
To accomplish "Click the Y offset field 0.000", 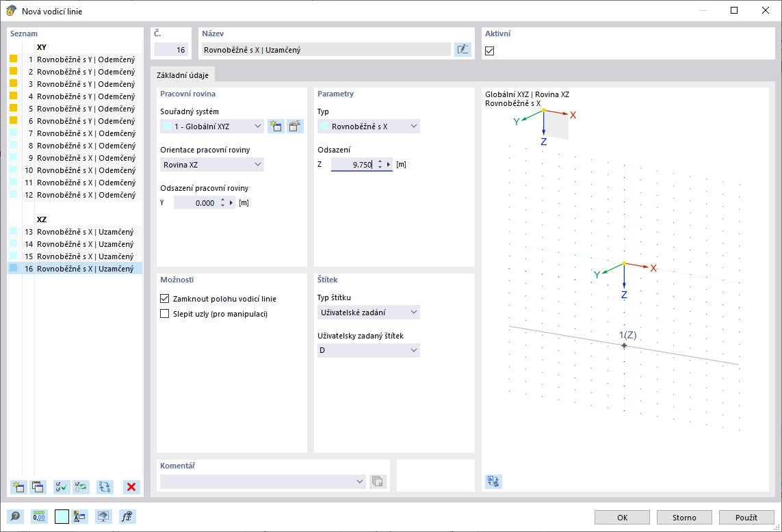I will click(x=196, y=202).
